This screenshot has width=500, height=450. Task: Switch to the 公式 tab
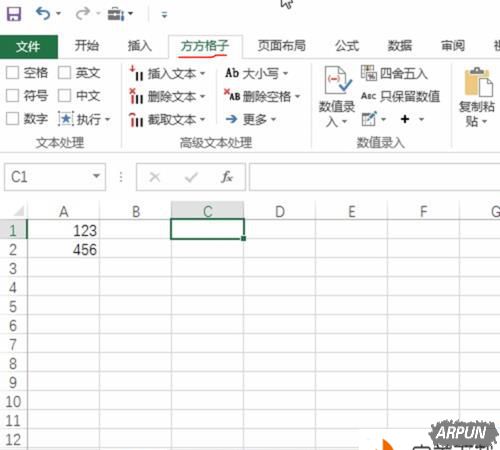(347, 46)
